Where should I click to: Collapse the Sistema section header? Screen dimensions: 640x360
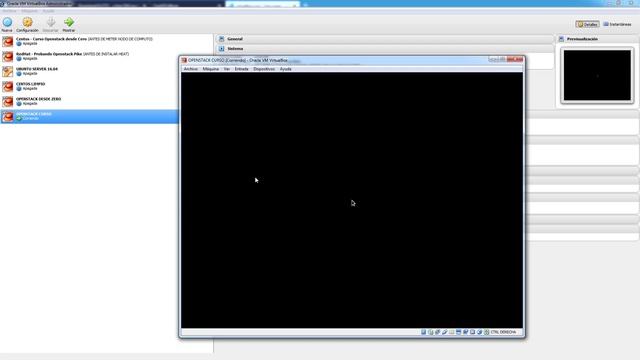pos(384,49)
